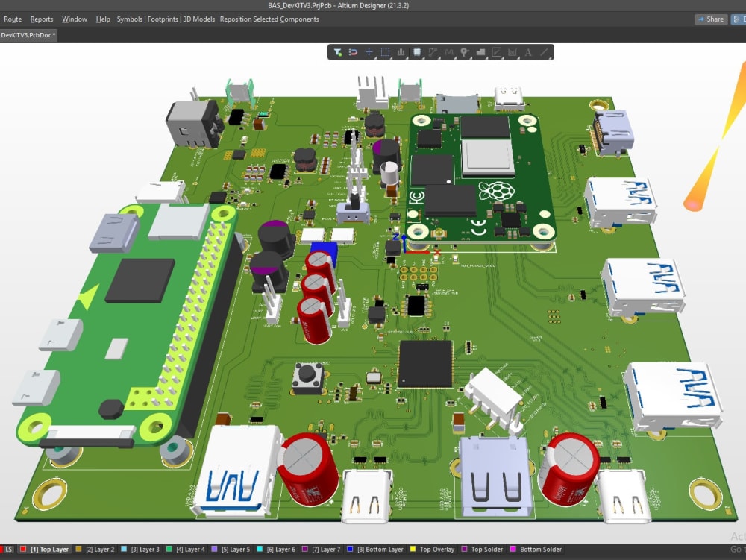Click the Place String 'A' icon
This screenshot has width=746, height=560.
pos(528,52)
